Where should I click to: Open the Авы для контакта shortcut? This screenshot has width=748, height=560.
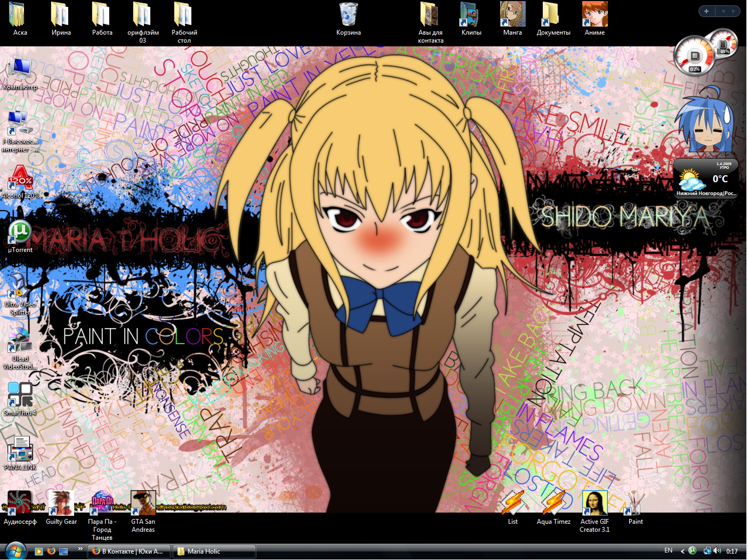pos(430,22)
